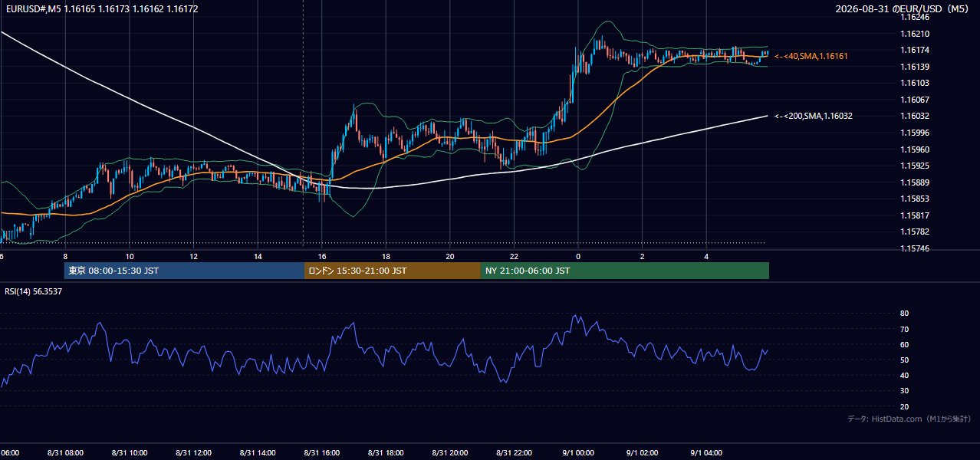The image size is (980, 460).
Task: Click hour tick 22 on price chart axis
Action: pos(514,256)
